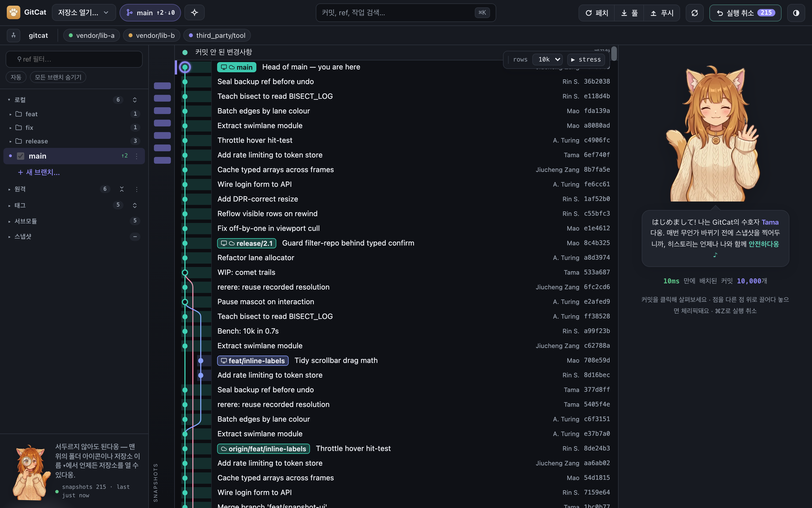Click the commit list scrollbar thumb

coord(614,54)
